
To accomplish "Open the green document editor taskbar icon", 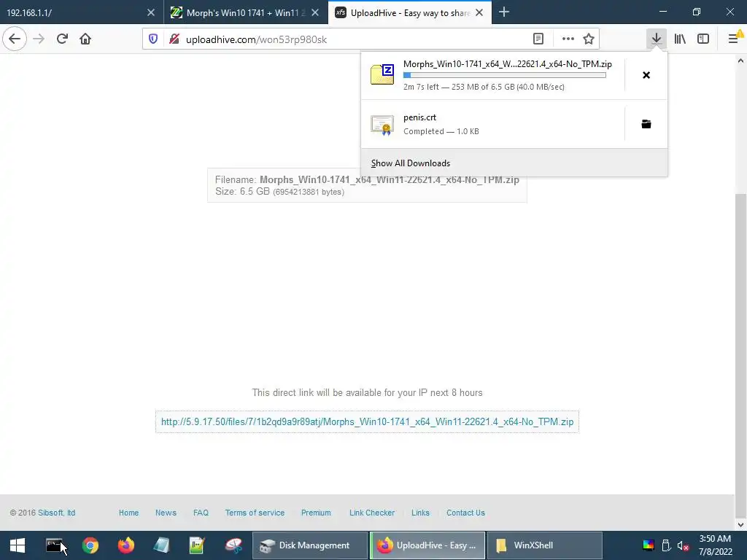I will (x=197, y=545).
